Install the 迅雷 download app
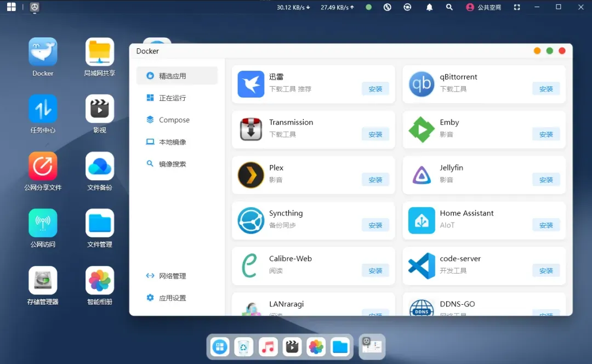This screenshot has height=364, width=592. 375,89
